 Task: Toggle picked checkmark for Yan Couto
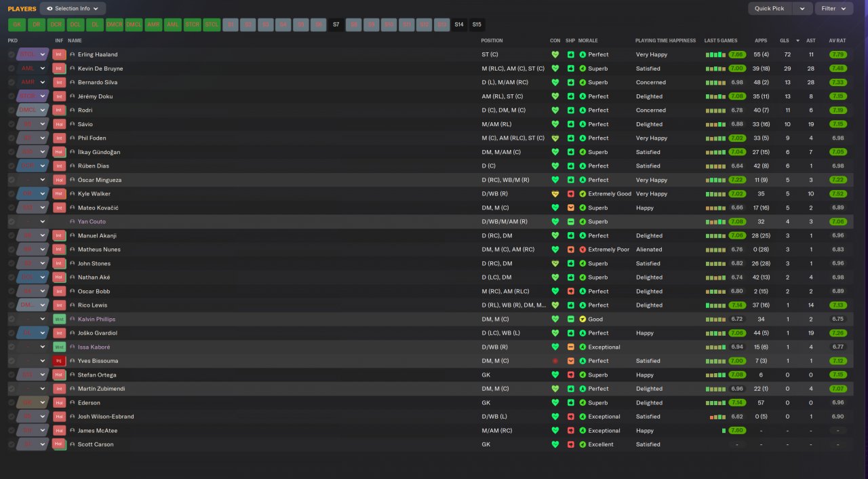[12, 221]
